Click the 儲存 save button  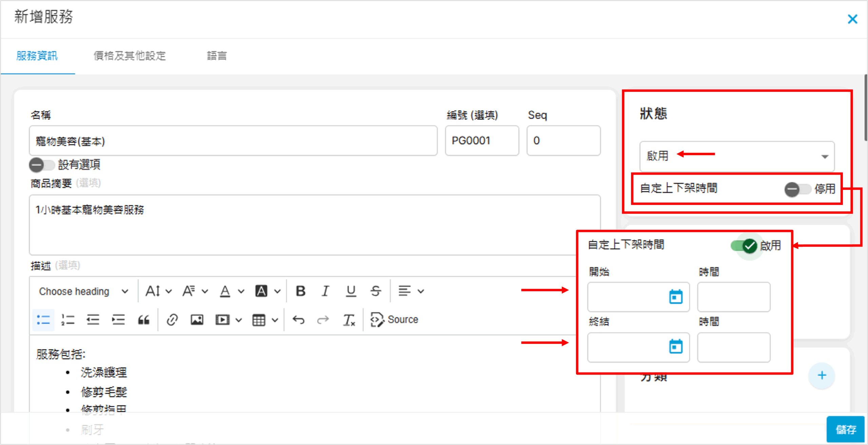845,429
